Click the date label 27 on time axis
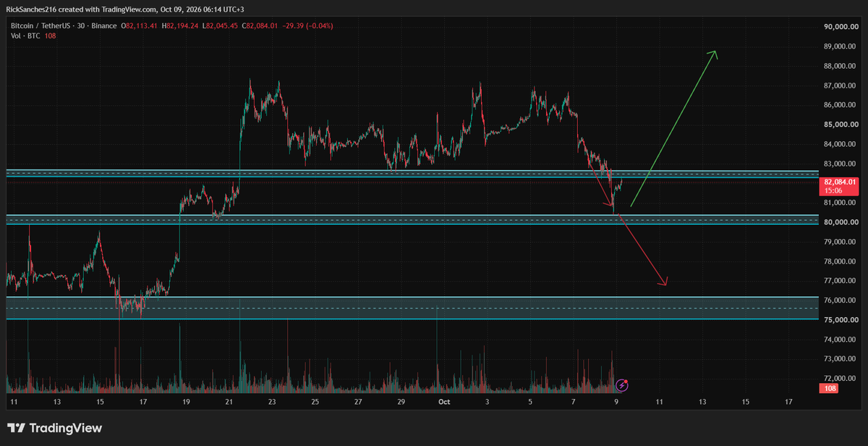 [358, 401]
